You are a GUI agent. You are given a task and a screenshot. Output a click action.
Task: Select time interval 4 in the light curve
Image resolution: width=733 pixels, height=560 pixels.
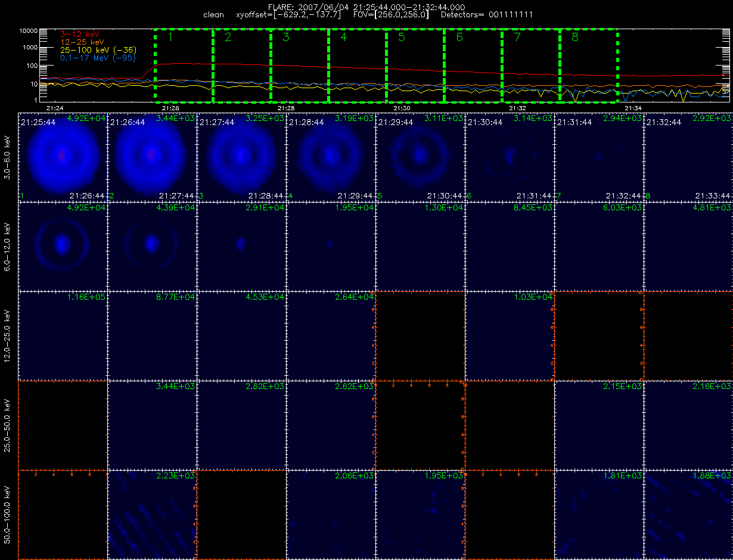358,65
